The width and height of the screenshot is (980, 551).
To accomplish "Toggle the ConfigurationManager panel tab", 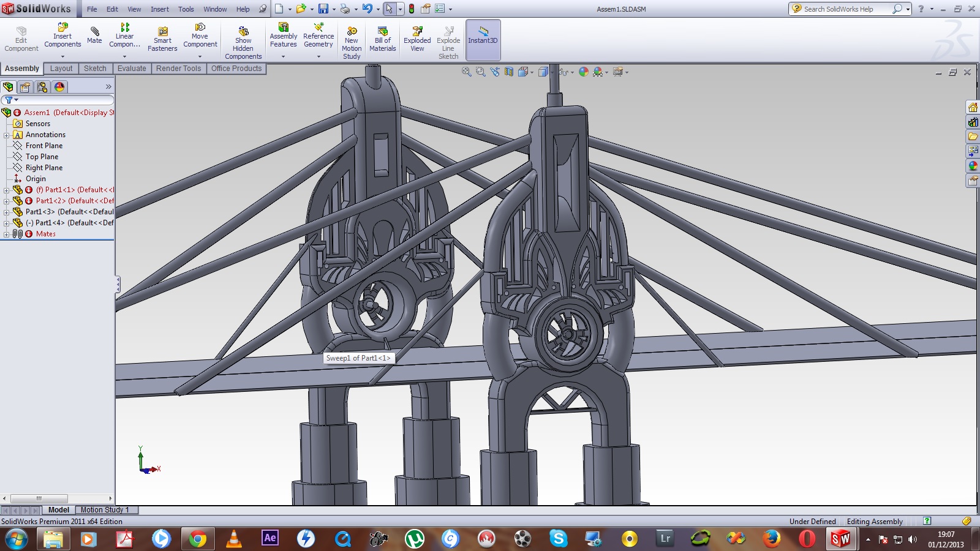I will pyautogui.click(x=42, y=87).
